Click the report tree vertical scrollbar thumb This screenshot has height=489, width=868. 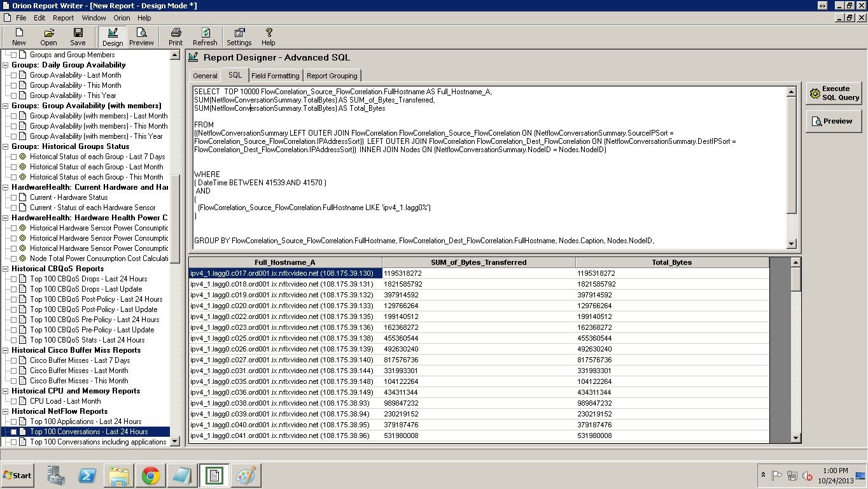tap(175, 219)
